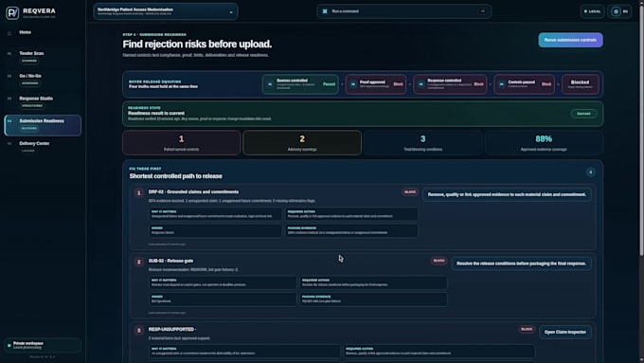
Task: Select the Total blocking conditions stat card
Action: (x=422, y=143)
